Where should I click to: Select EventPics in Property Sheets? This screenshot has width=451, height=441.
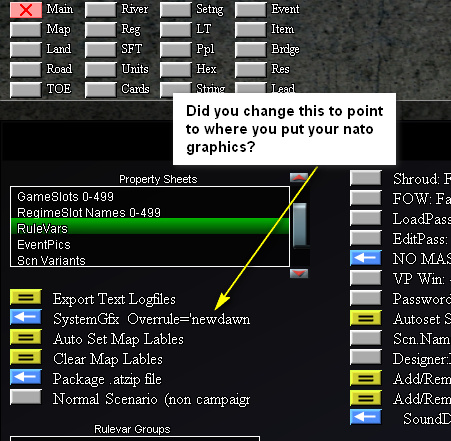(x=150, y=244)
